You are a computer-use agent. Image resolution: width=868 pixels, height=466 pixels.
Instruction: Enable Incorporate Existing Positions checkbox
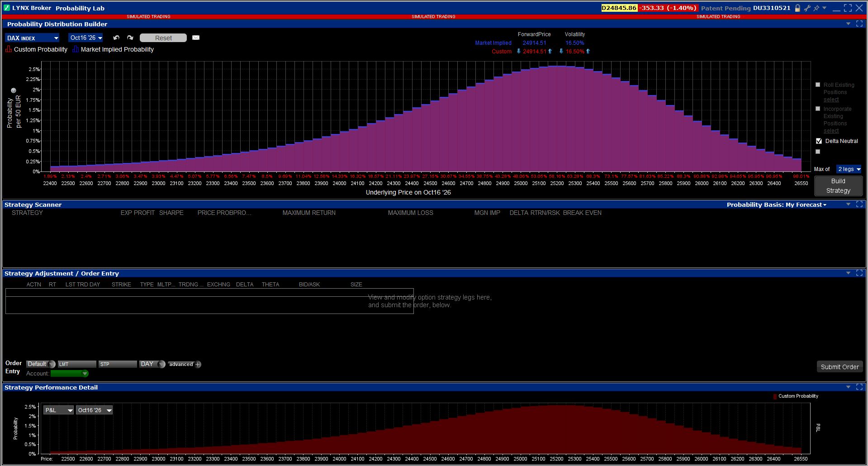(x=818, y=109)
